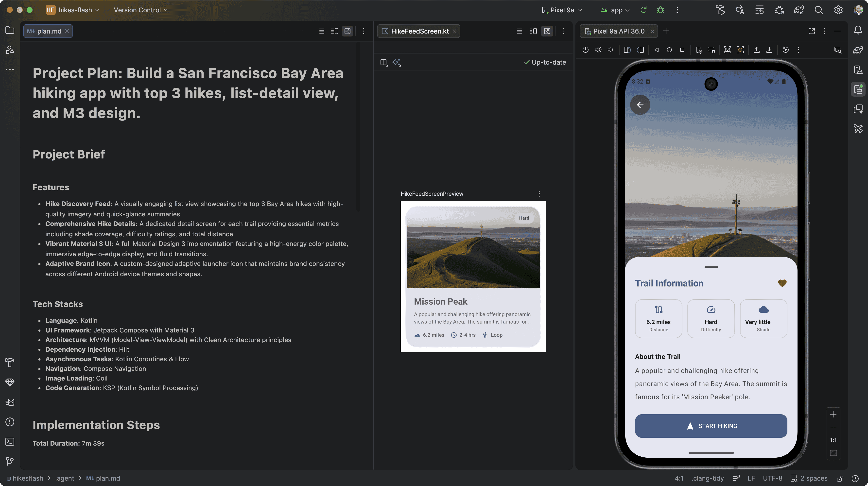Open the Logcat cat icon panel

pos(10,402)
